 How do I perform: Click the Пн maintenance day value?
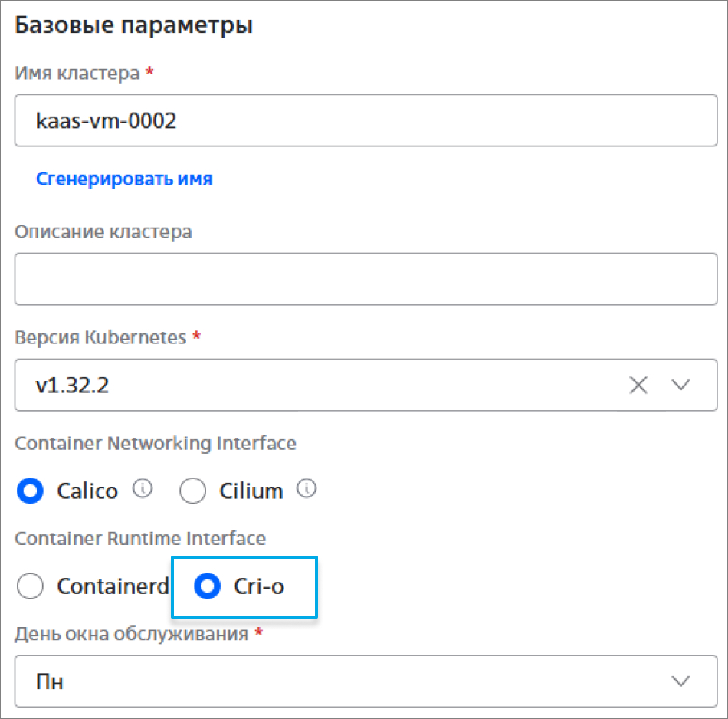50,681
